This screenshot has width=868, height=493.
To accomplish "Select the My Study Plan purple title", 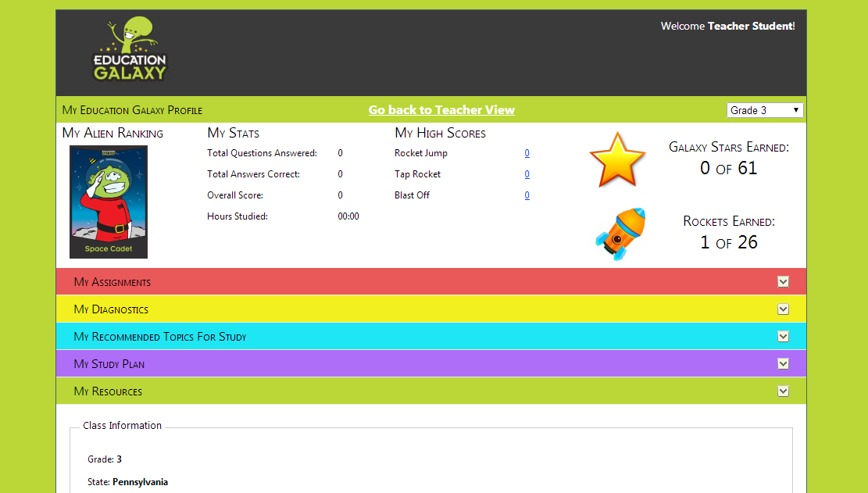I will coord(109,364).
